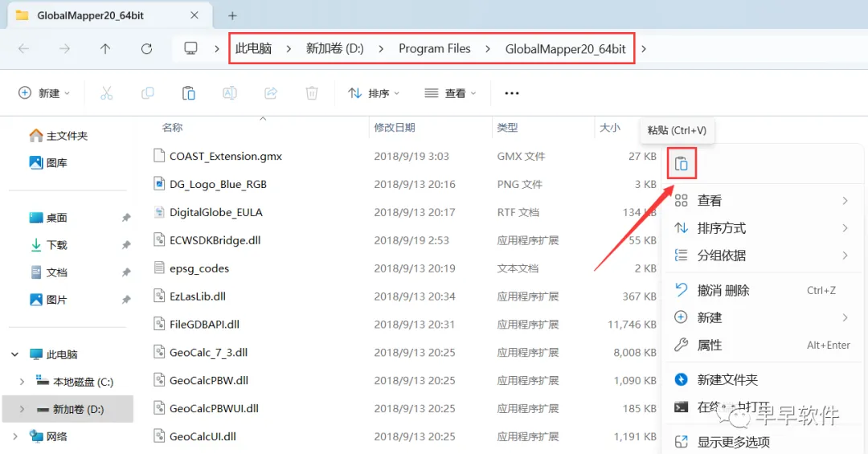The image size is (868, 454).
Task: Click Program Files in the address bar
Action: tap(435, 49)
